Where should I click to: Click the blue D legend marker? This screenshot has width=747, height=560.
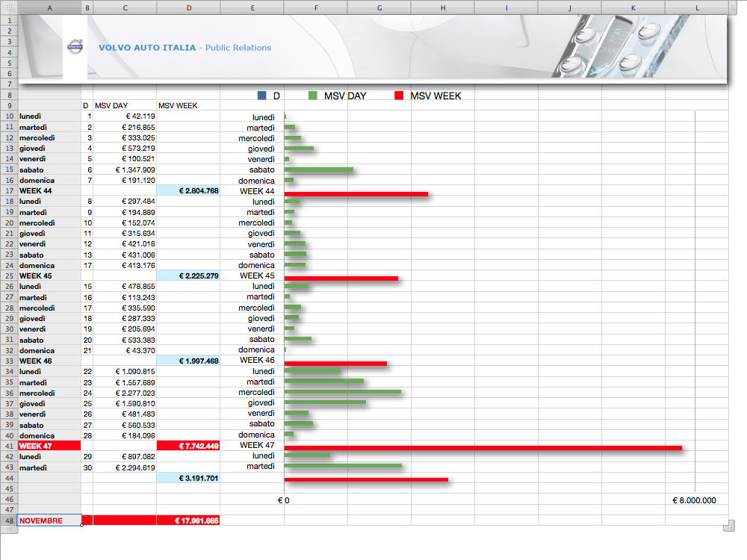(x=261, y=96)
